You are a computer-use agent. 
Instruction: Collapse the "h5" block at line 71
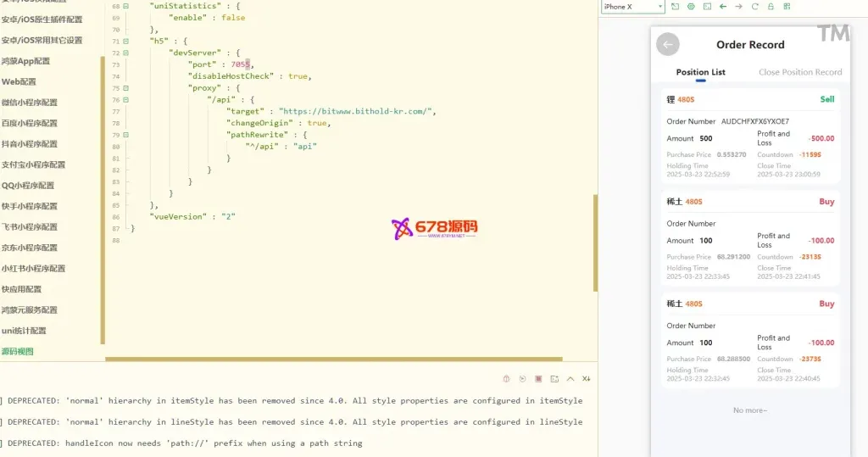[x=125, y=41]
